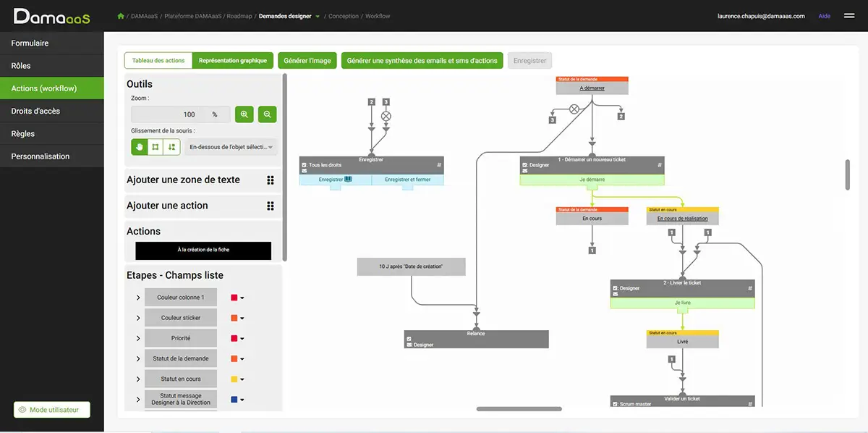This screenshot has height=433, width=868.
Task: Expand the Couleur colonne 1 row
Action: pyautogui.click(x=138, y=298)
